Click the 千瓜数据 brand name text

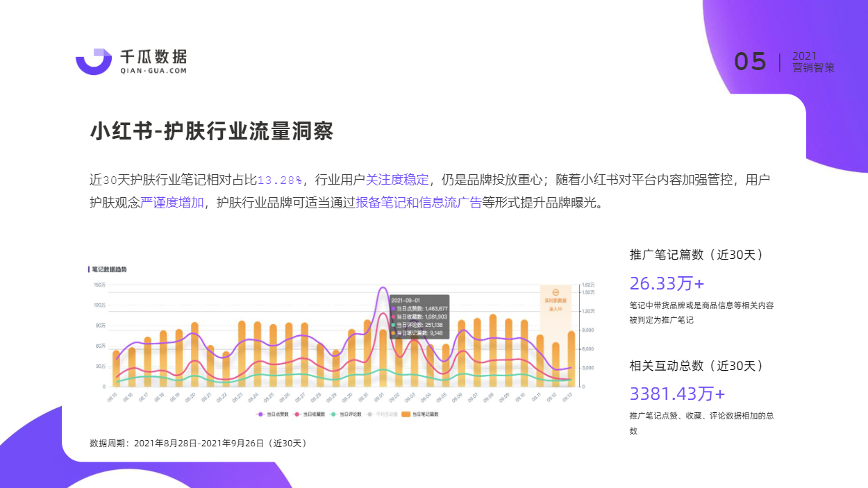153,56
